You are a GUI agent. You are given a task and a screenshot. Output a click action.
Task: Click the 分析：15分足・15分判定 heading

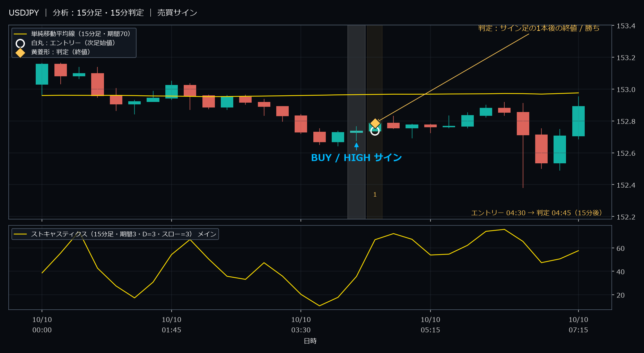coord(98,13)
